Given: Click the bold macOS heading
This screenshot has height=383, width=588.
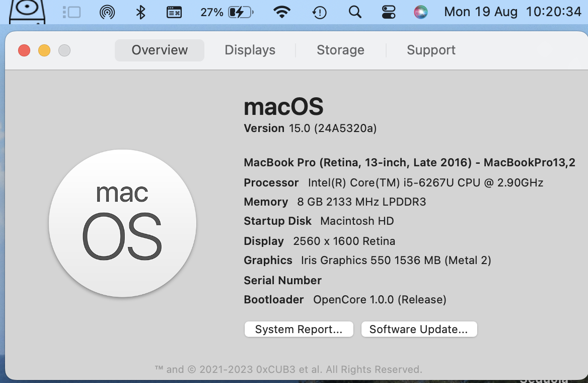Looking at the screenshot, I should click(283, 107).
